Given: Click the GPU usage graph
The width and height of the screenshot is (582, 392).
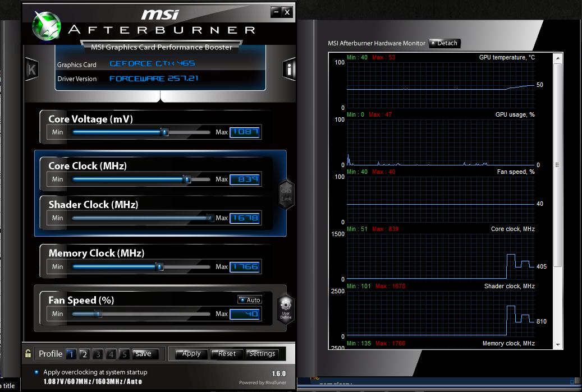Looking at the screenshot, I should 441,142.
